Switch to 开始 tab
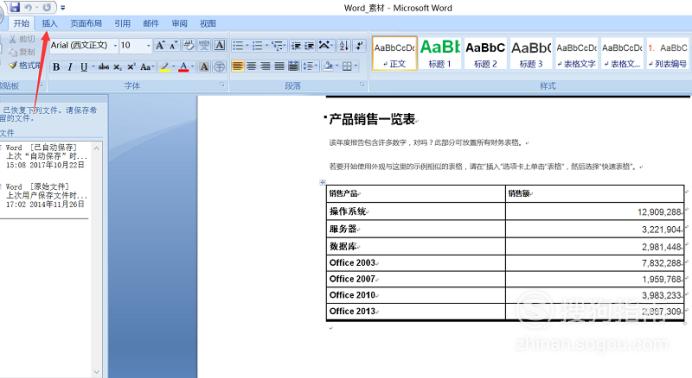692x378 pixels. coord(21,23)
